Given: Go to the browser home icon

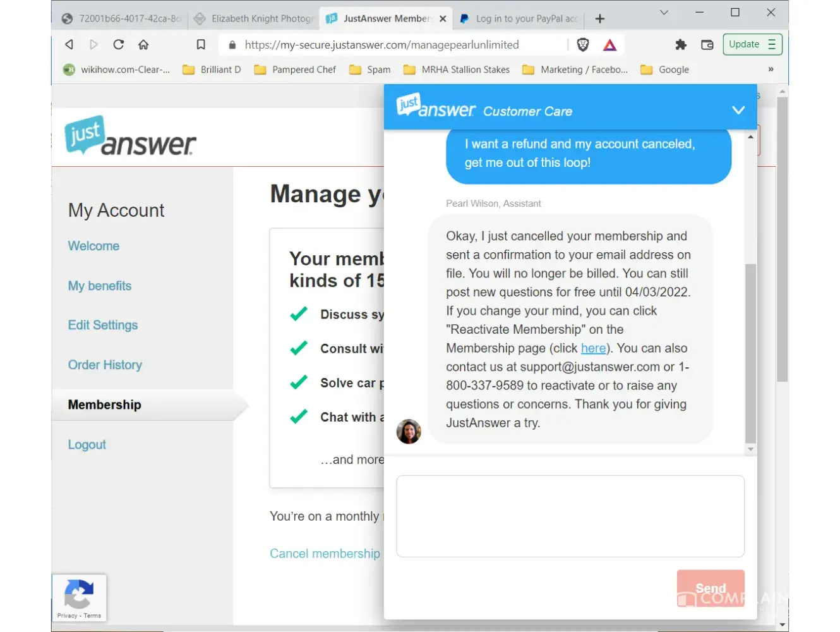Looking at the screenshot, I should pos(143,44).
